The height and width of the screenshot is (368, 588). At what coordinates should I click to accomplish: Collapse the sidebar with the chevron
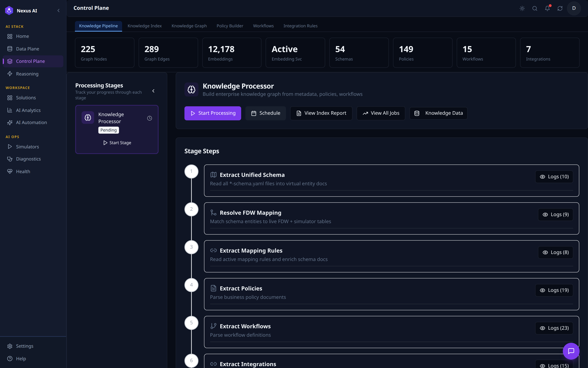click(x=58, y=11)
